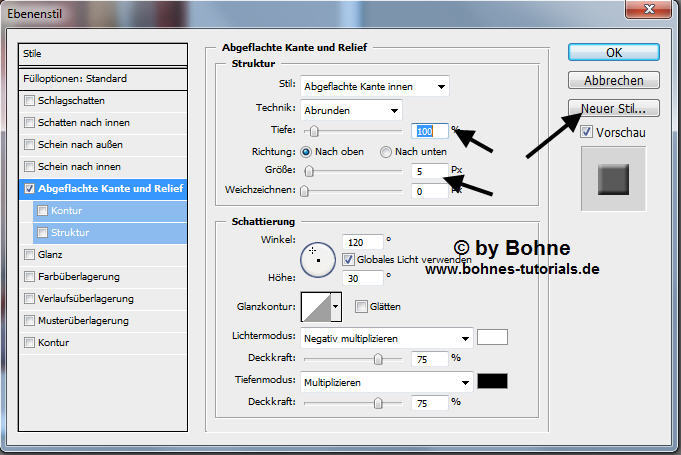Enable the Glätten checkbox
The width and height of the screenshot is (681, 455).
pos(361,307)
